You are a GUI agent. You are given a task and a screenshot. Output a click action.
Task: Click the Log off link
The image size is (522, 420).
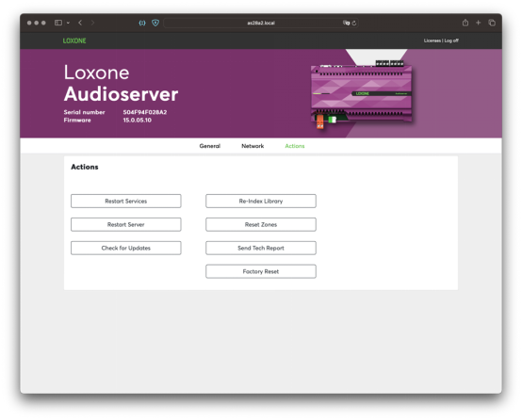tap(451, 40)
